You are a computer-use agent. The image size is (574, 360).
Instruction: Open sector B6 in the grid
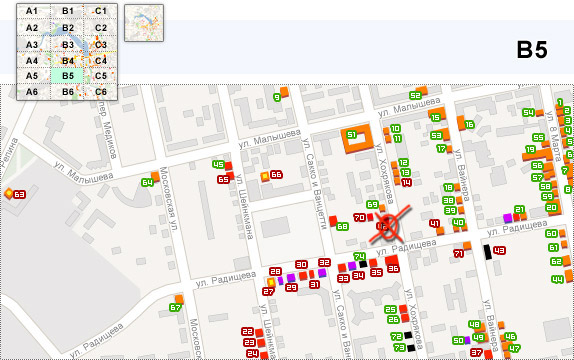(68, 92)
